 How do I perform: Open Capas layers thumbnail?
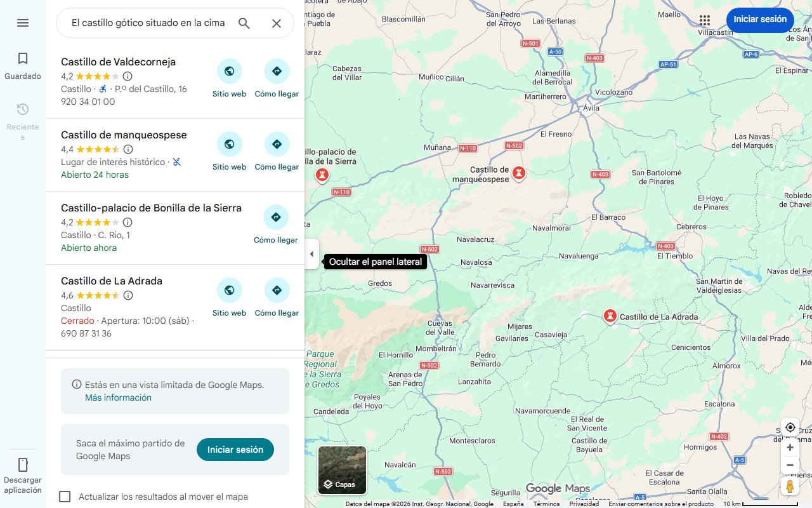point(342,471)
